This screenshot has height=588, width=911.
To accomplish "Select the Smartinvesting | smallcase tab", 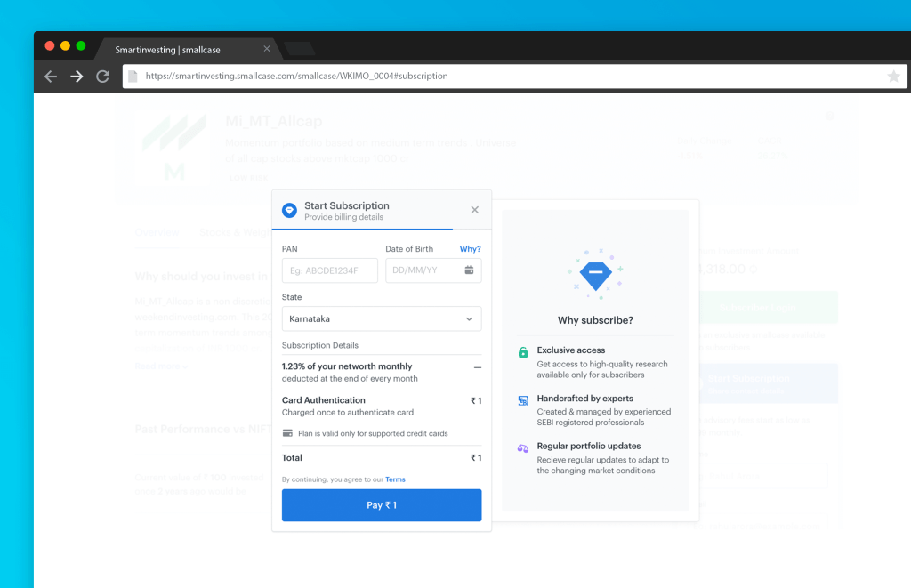I will (188, 50).
